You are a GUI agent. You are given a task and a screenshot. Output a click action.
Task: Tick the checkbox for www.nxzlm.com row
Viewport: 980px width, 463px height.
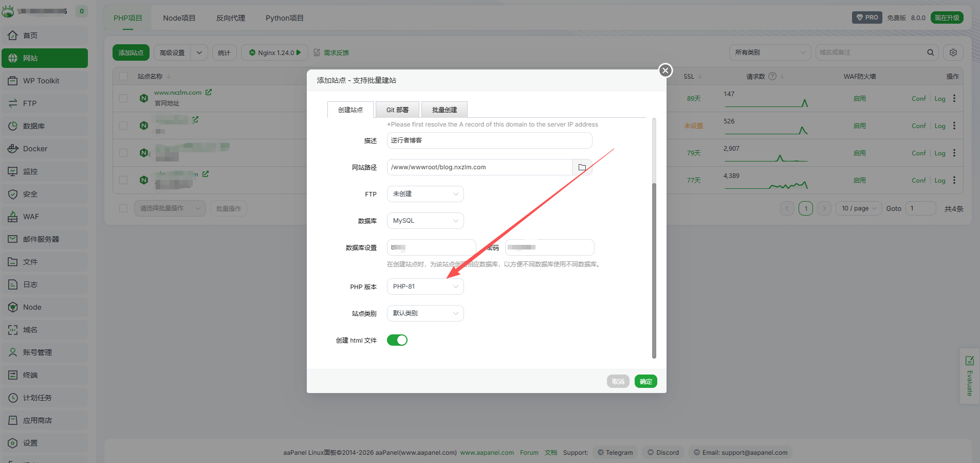point(123,98)
